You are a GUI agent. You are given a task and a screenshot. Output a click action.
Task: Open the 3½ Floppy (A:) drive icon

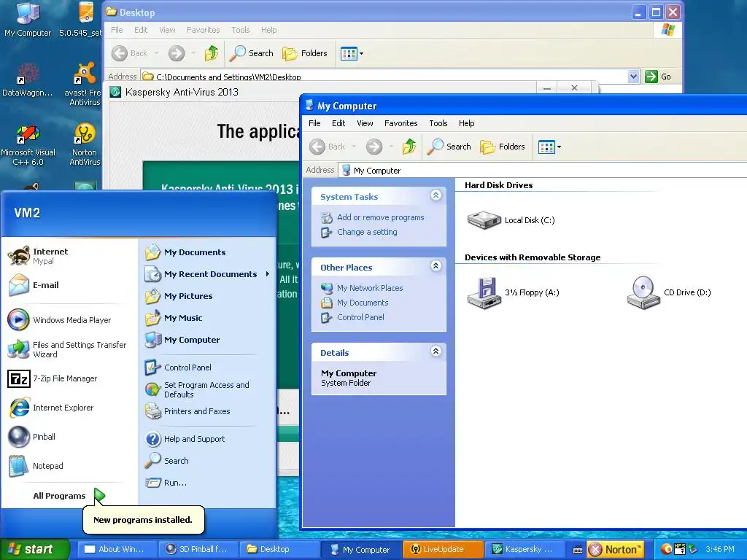pyautogui.click(x=484, y=293)
